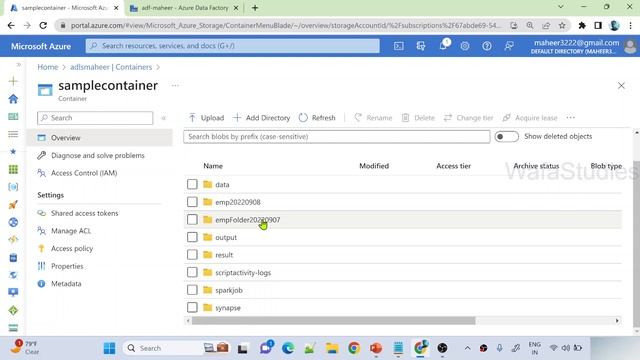The height and width of the screenshot is (360, 640).
Task: Sort by Name column header
Action: pyautogui.click(x=213, y=166)
